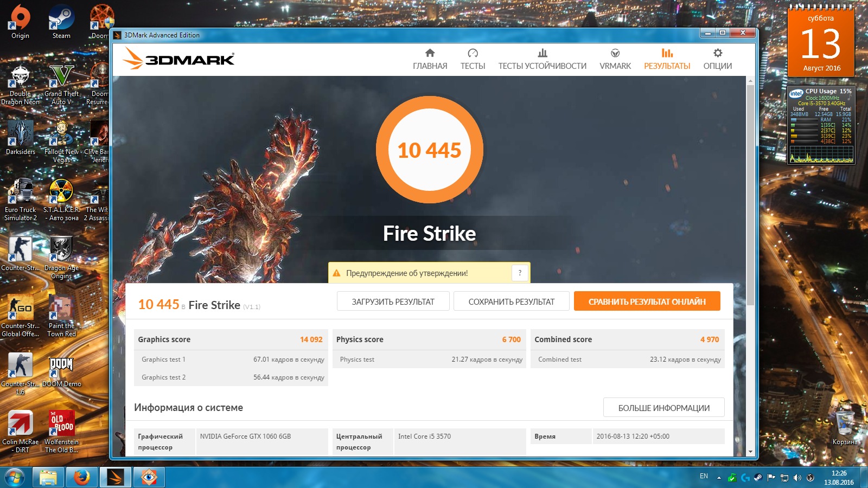The width and height of the screenshot is (868, 488).
Task: Select the Darksiders desktop icon
Action: click(x=20, y=138)
